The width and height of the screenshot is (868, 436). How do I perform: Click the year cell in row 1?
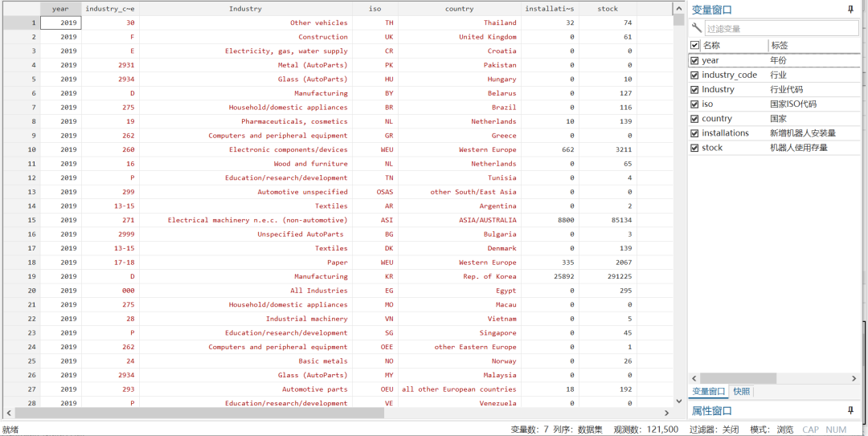[60, 22]
